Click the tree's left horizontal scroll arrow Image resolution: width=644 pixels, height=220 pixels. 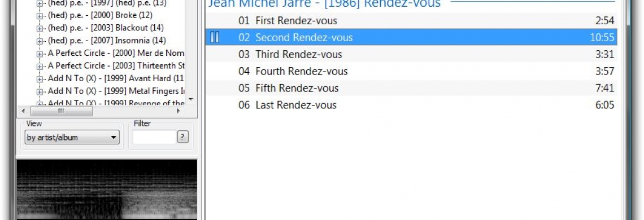click(x=23, y=111)
